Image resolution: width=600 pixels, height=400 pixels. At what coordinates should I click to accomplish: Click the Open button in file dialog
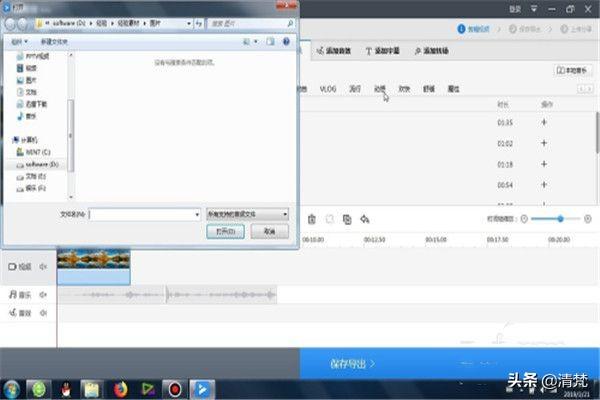click(225, 232)
